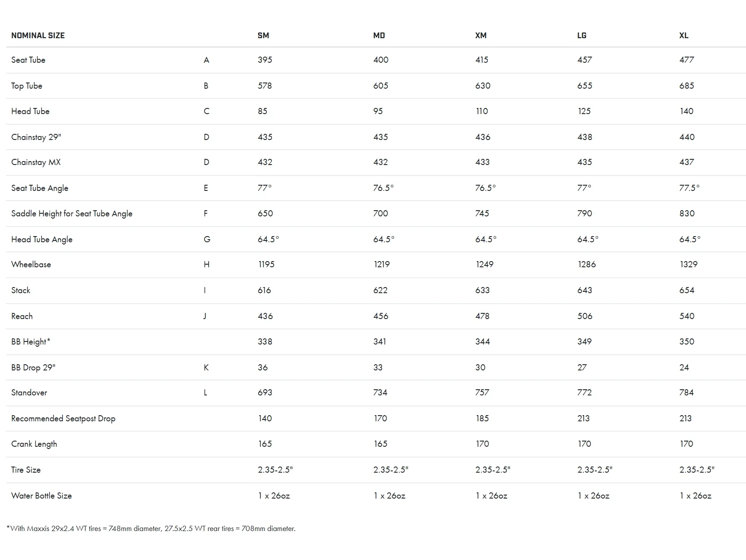The width and height of the screenshot is (746, 560).
Task: Click the Maxxis tire diameter footnote
Action: point(151,529)
